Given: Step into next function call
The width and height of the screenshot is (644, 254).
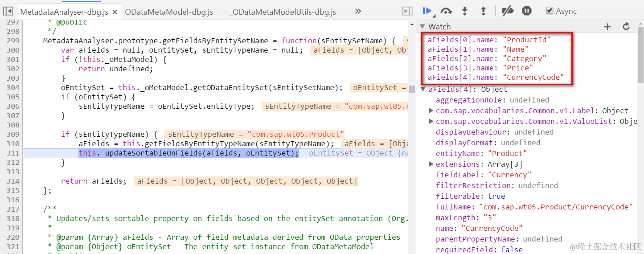Looking at the screenshot, I should tap(465, 11).
